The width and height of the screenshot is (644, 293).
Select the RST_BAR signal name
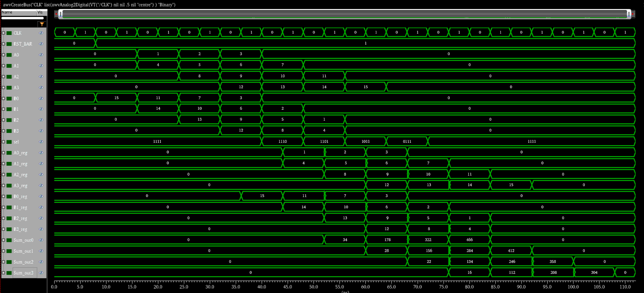click(x=23, y=44)
